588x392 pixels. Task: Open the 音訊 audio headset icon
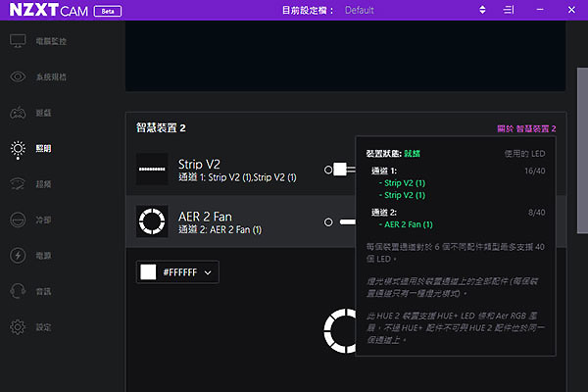pyautogui.click(x=18, y=291)
